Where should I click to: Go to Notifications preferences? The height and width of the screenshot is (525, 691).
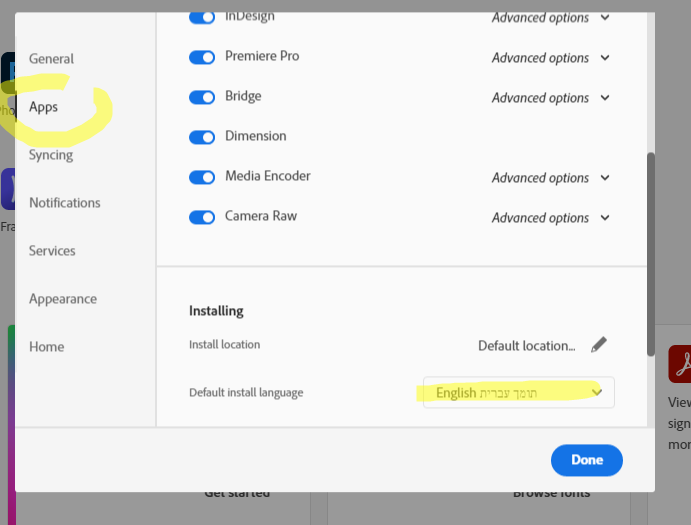65,203
